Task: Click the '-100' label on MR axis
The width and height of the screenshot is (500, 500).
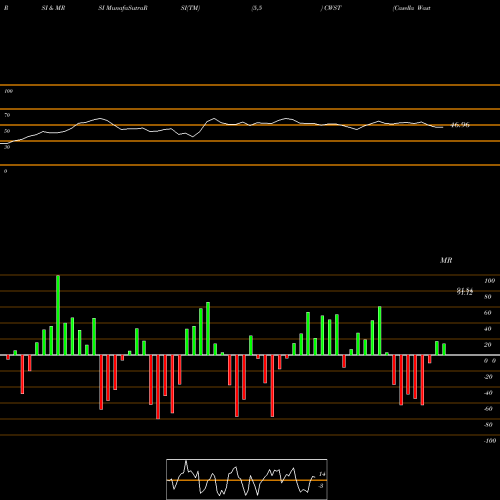Action: 490,441
